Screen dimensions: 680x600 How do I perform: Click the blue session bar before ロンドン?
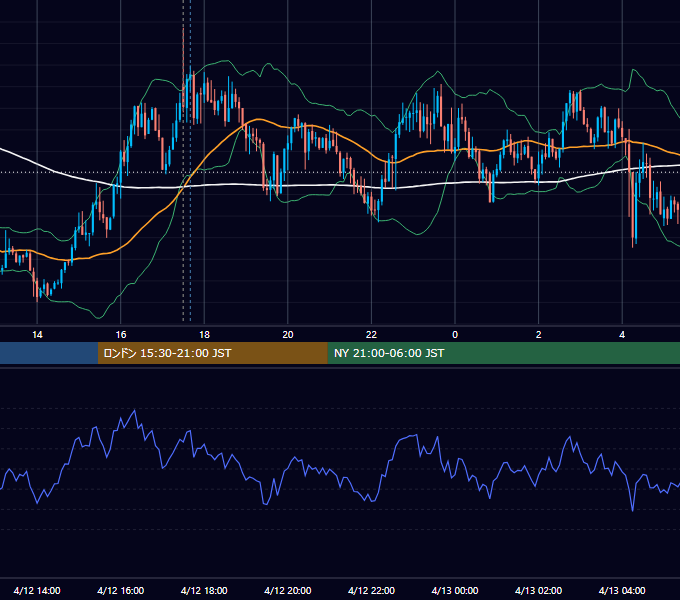click(49, 353)
